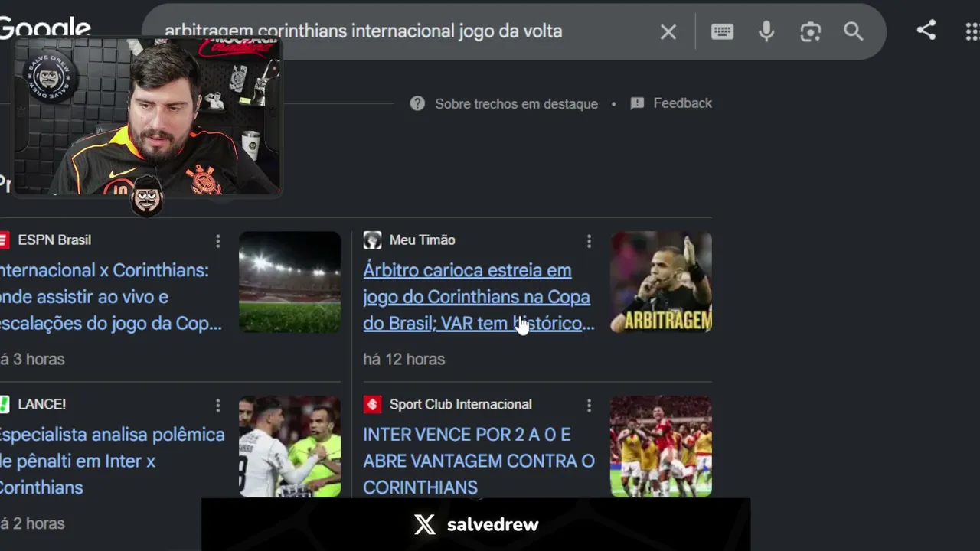The width and height of the screenshot is (980, 551).
Task: Clear the search box with the X icon
Action: tap(668, 31)
